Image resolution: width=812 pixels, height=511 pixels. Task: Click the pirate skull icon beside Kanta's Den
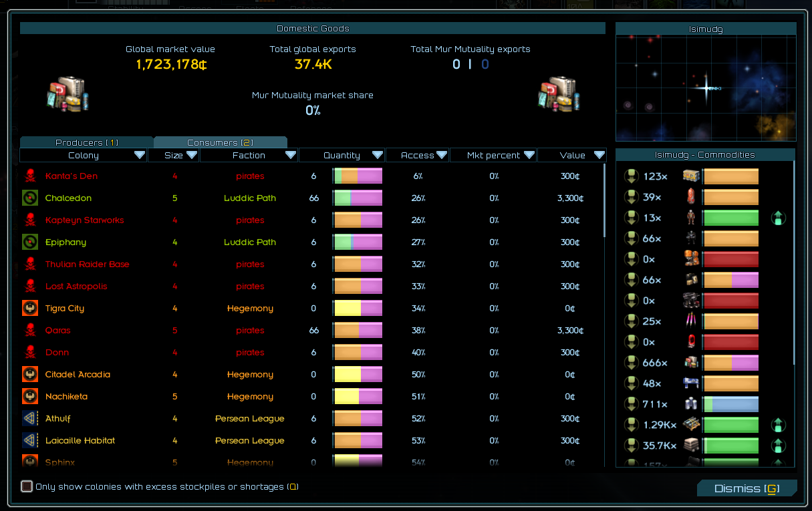pos(29,176)
